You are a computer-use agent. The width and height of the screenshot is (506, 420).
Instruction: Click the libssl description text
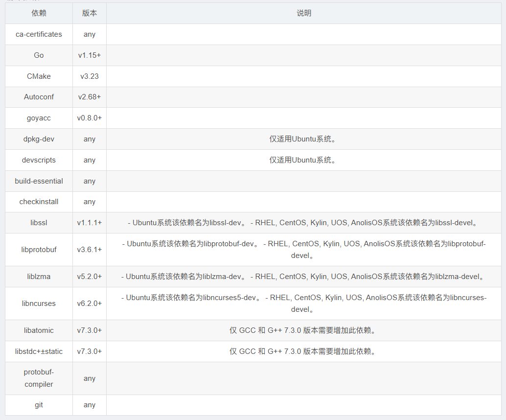303,223
